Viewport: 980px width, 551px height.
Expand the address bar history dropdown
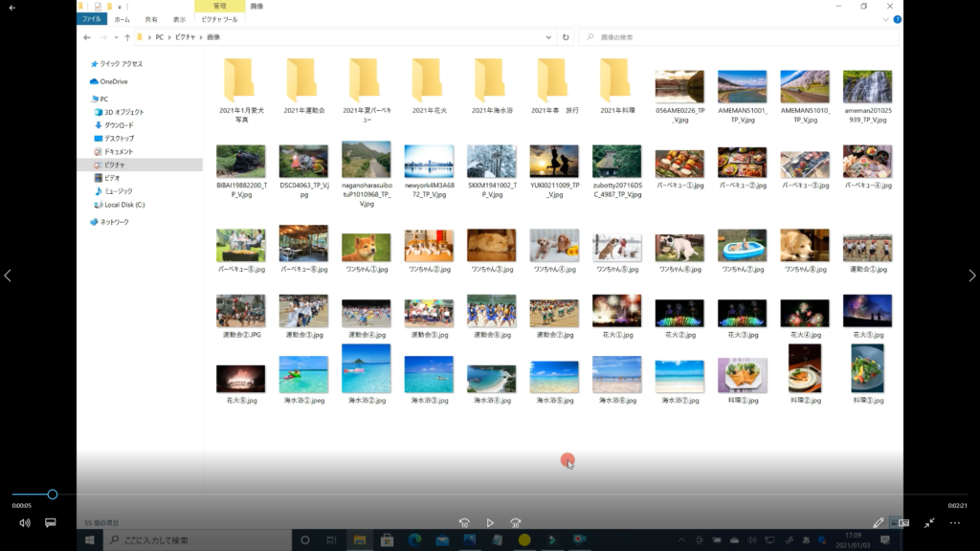tap(550, 37)
